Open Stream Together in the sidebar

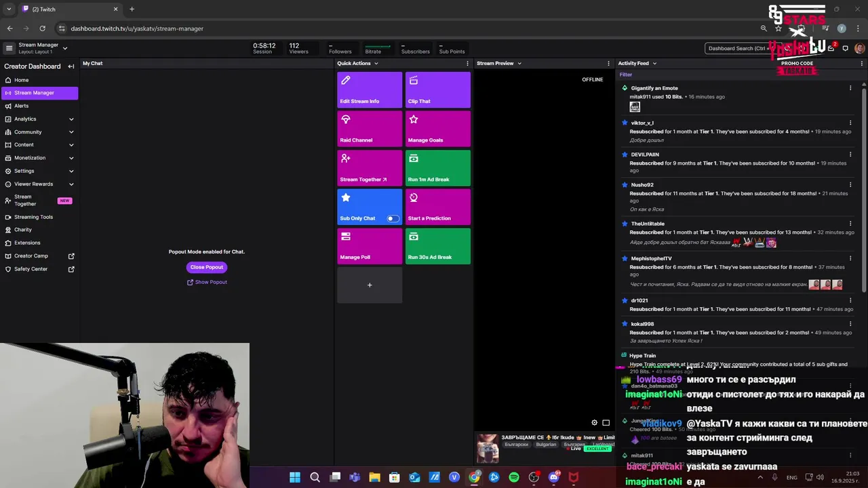pyautogui.click(x=39, y=201)
